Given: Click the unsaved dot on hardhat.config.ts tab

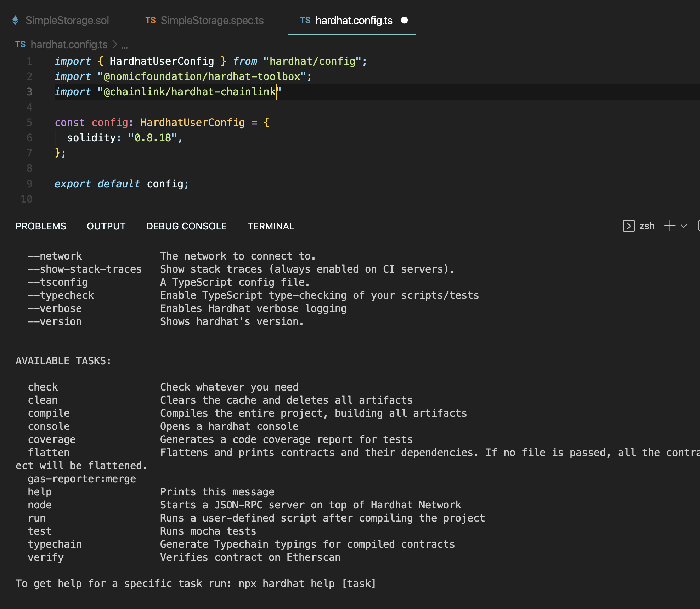Looking at the screenshot, I should pos(404,21).
